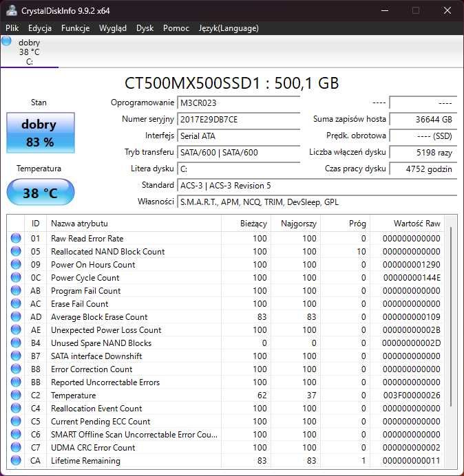Select the Average Block Erase Count attribute name
Image resolution: width=464 pixels, height=476 pixels.
point(99,317)
